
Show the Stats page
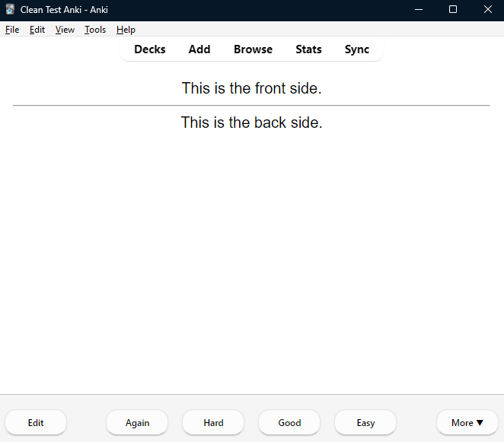click(x=308, y=49)
